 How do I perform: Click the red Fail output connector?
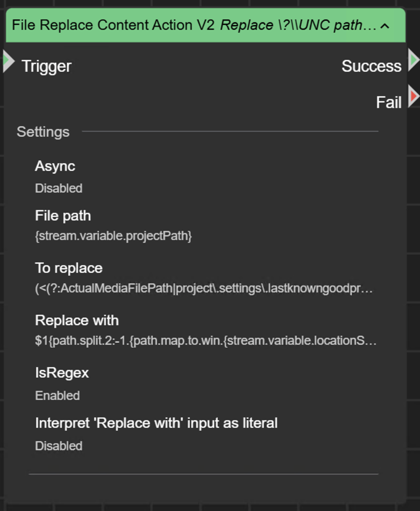point(414,97)
